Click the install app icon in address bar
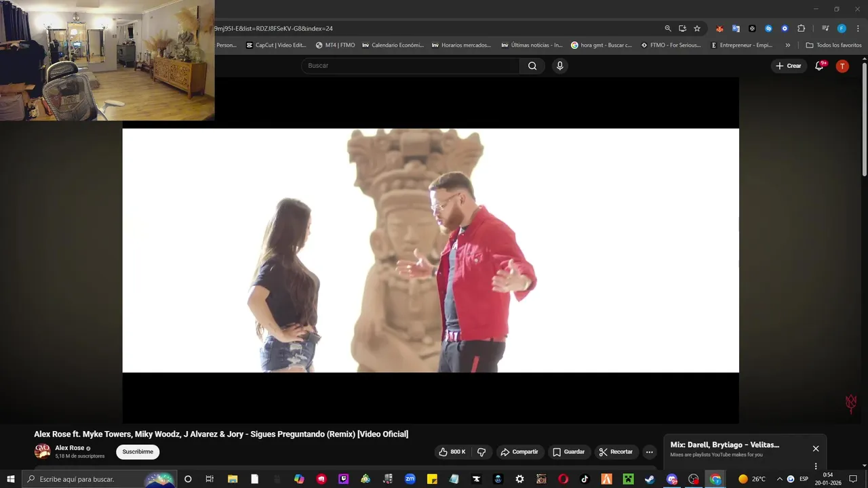868x488 pixels. 683,28
